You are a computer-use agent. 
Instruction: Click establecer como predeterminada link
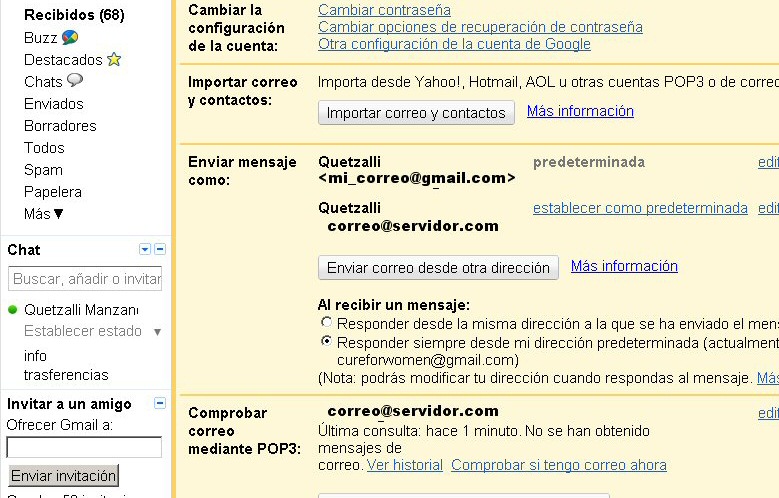(x=640, y=208)
